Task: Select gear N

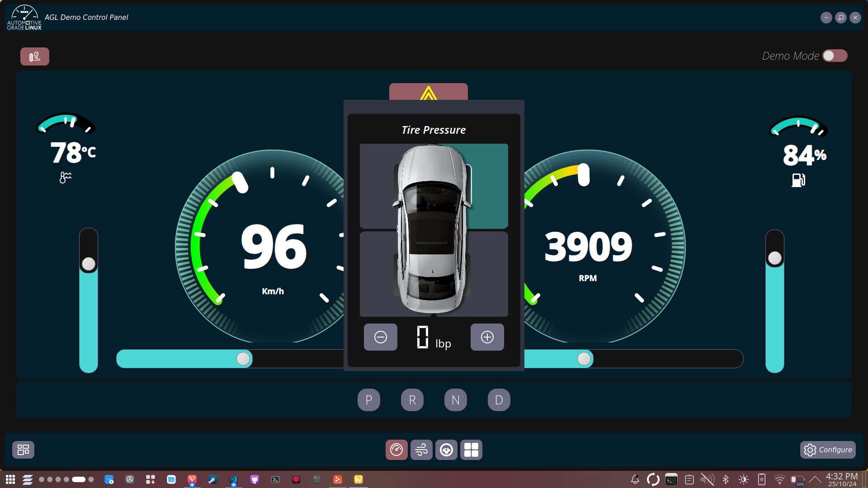Action: (456, 400)
